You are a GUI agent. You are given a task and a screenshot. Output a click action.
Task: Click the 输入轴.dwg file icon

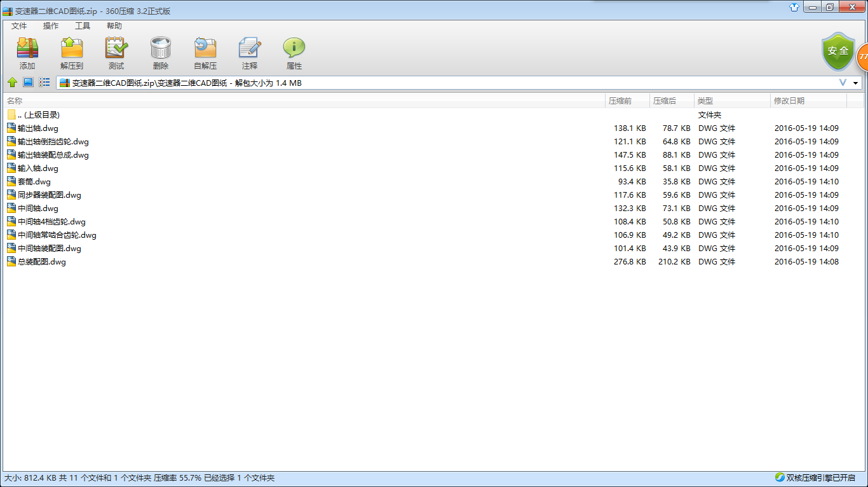pyautogui.click(x=11, y=168)
